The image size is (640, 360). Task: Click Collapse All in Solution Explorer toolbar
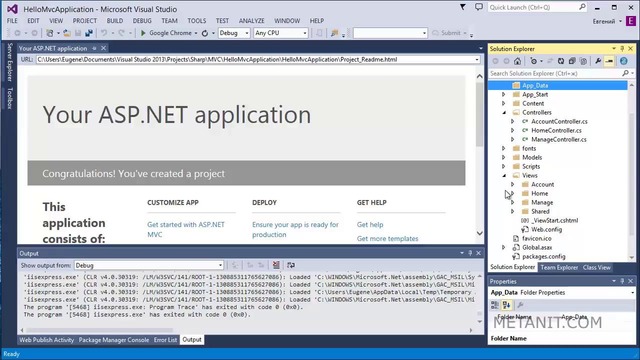click(x=572, y=61)
